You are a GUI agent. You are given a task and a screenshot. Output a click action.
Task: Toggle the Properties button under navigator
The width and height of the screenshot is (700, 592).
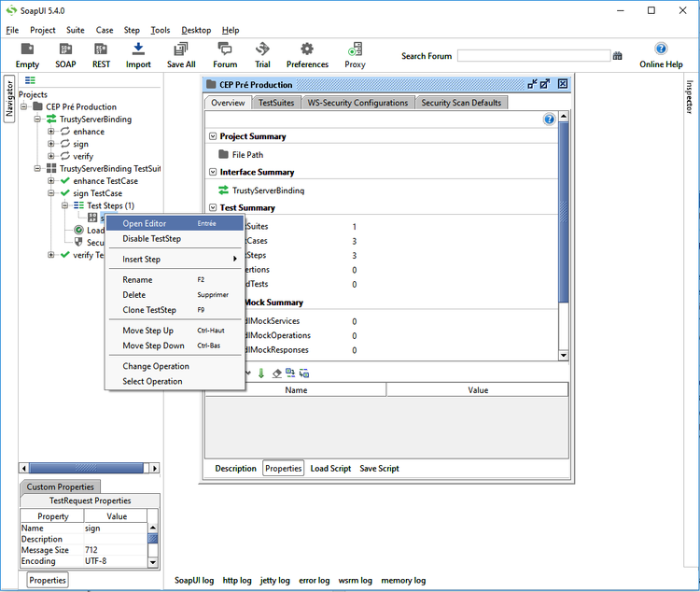(48, 580)
